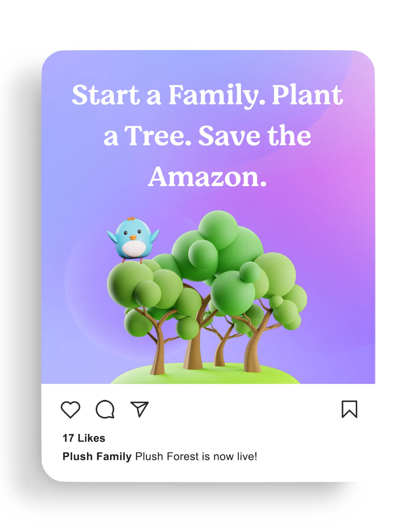Viewport: 414px width, 532px height.
Task: Click 'Start a Family.' in the headline
Action: tap(169, 95)
